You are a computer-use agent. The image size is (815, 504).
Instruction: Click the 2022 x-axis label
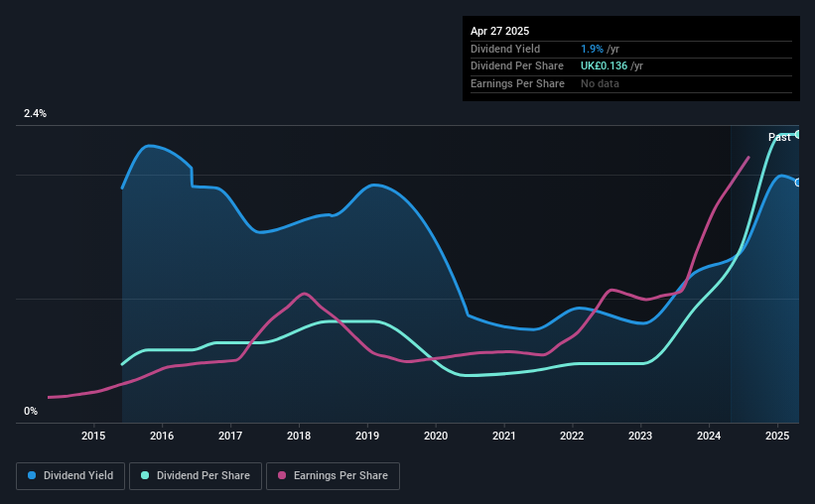[572, 436]
